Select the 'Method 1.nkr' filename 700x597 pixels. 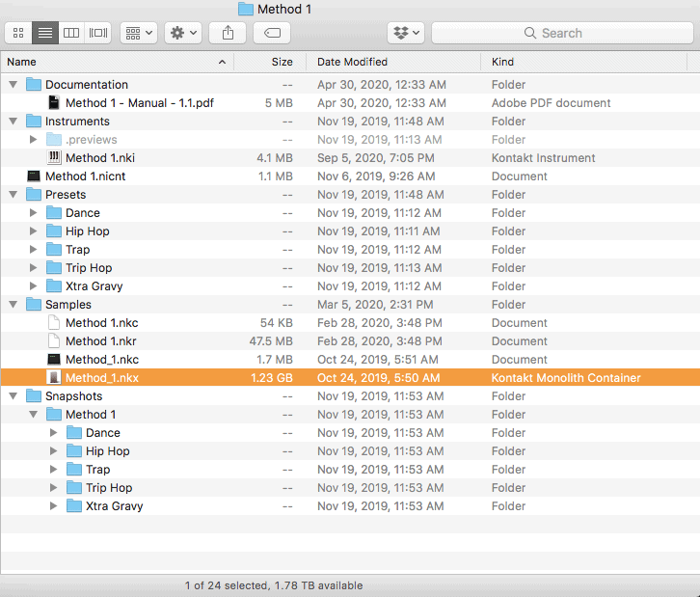101,340
